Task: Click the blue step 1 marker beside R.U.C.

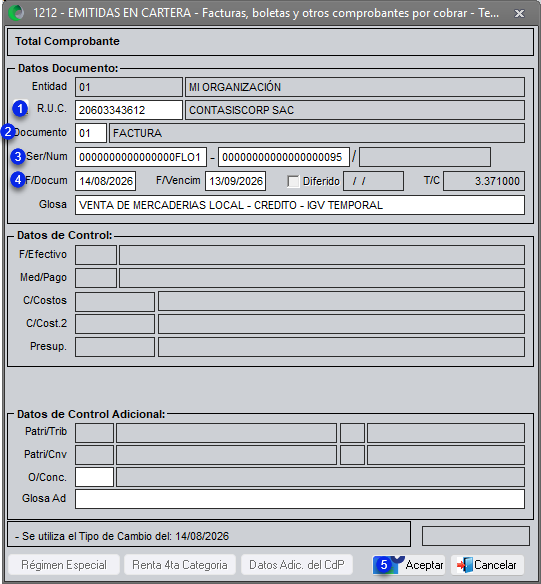Action: point(20,109)
